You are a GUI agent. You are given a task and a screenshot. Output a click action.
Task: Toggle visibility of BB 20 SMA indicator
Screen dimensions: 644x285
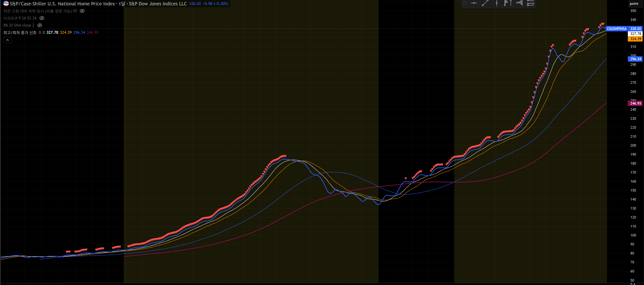40,25
